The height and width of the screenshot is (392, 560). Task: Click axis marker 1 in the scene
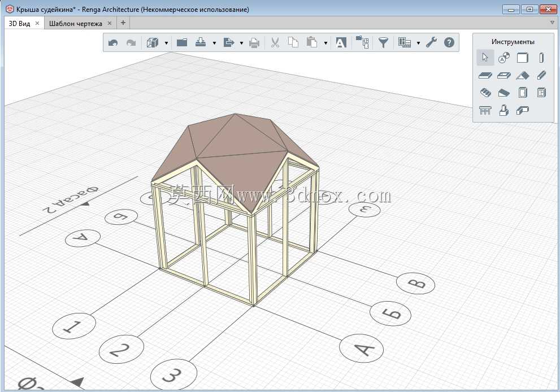[74, 326]
